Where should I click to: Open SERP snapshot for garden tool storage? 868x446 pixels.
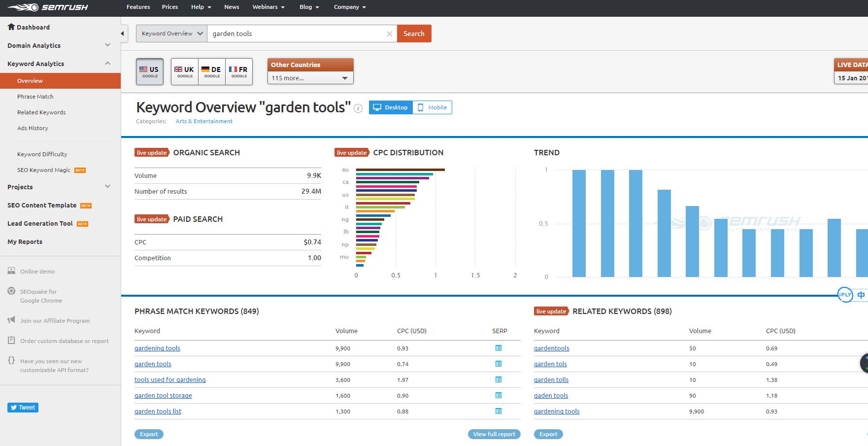coord(499,395)
